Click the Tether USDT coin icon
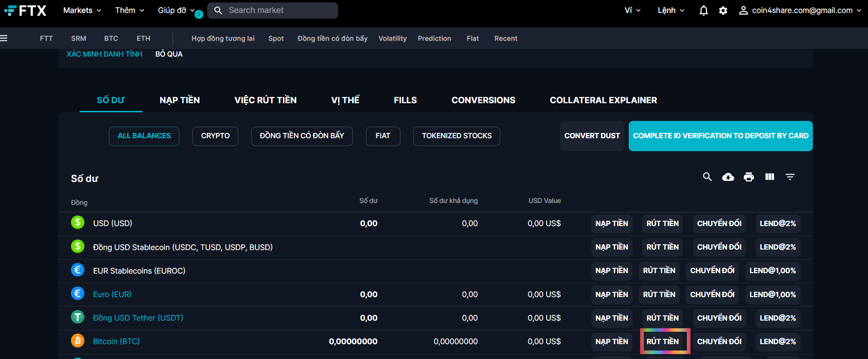 78,317
